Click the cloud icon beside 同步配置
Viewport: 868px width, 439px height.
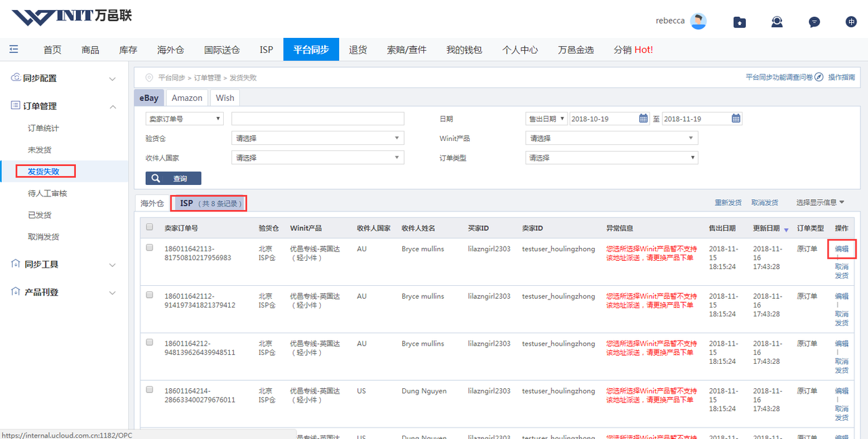[16, 78]
